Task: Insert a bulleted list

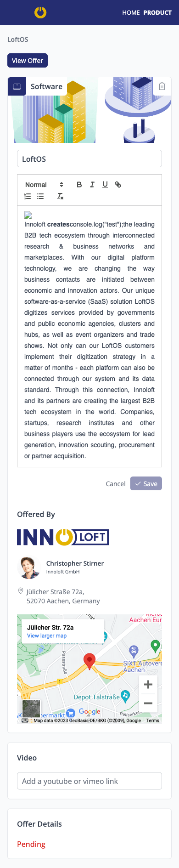Action: pos(40,196)
